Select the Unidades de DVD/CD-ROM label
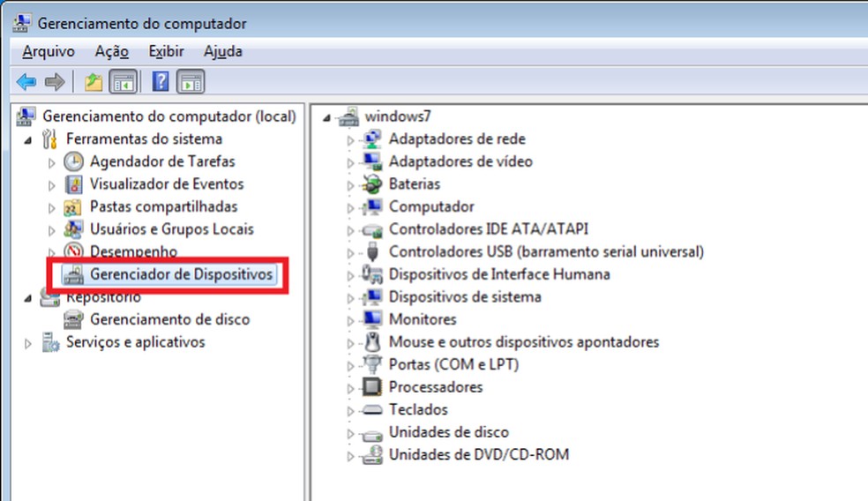This screenshot has height=501, width=868. (479, 454)
